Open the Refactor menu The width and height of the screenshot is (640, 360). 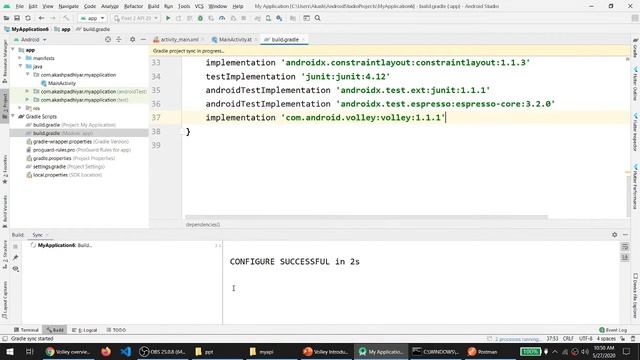133,6
